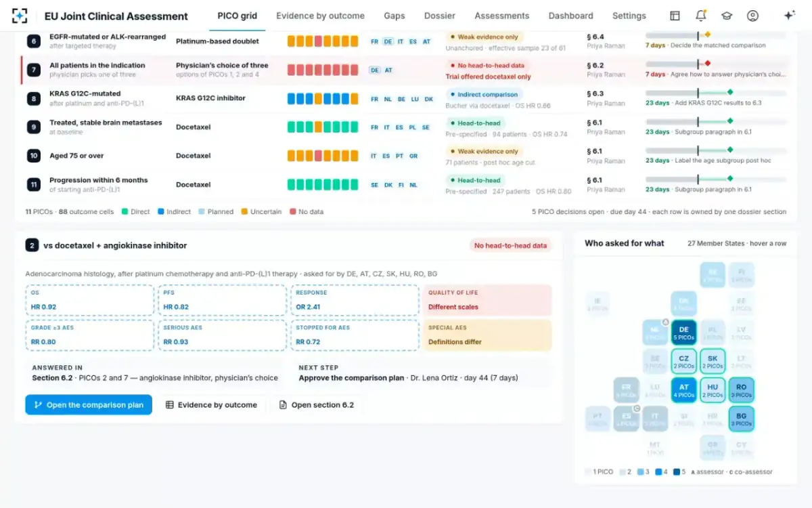Click the red No head-to-head data badge in detail panel

tap(510, 245)
